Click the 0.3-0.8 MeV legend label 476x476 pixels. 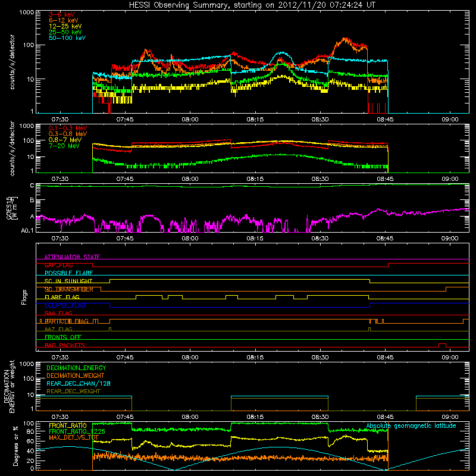[x=68, y=134]
